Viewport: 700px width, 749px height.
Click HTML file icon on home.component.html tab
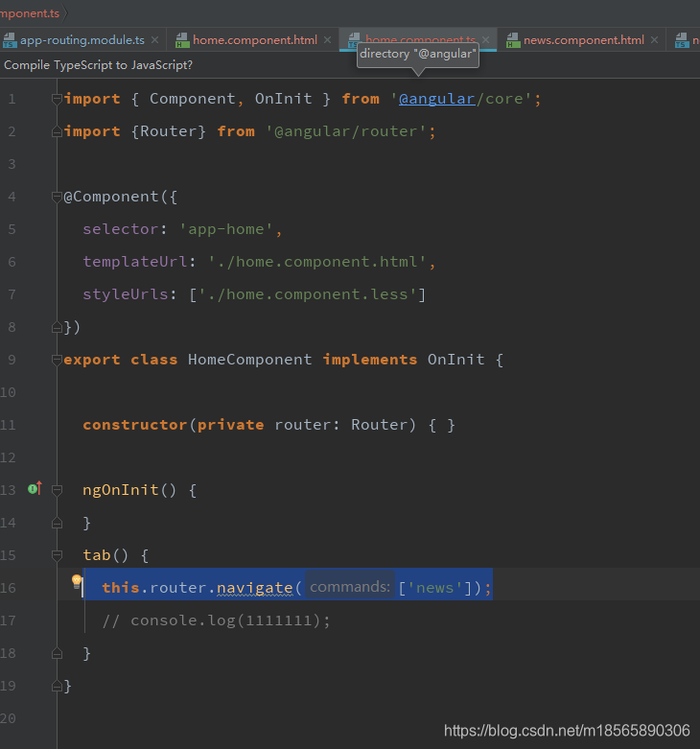click(x=182, y=40)
